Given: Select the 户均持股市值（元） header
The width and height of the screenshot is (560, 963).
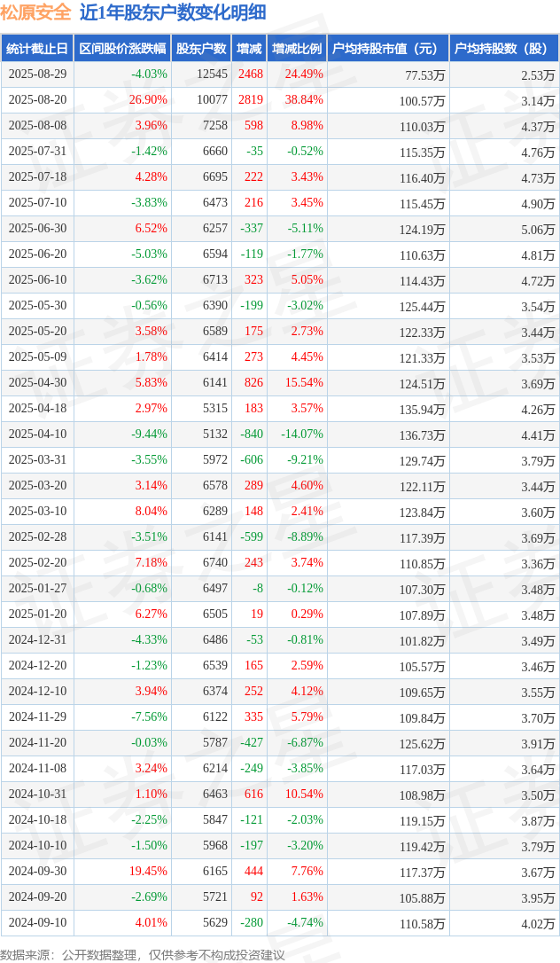Looking at the screenshot, I should click(385, 49).
